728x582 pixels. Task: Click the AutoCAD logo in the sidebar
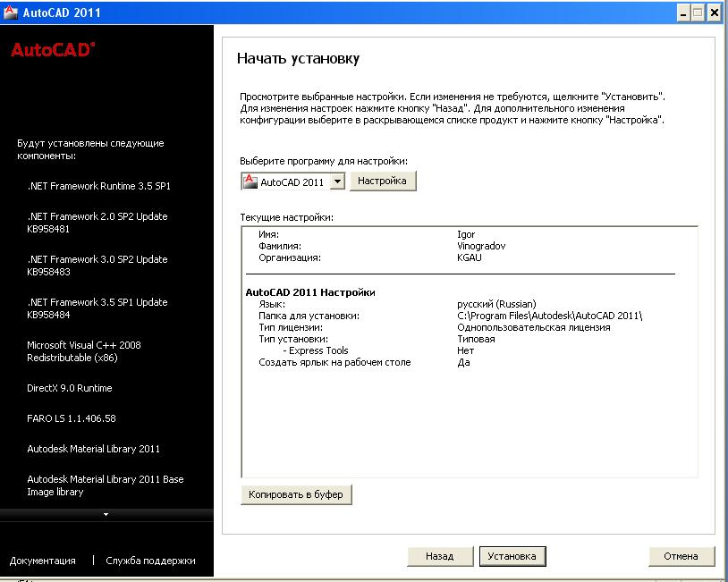click(53, 50)
